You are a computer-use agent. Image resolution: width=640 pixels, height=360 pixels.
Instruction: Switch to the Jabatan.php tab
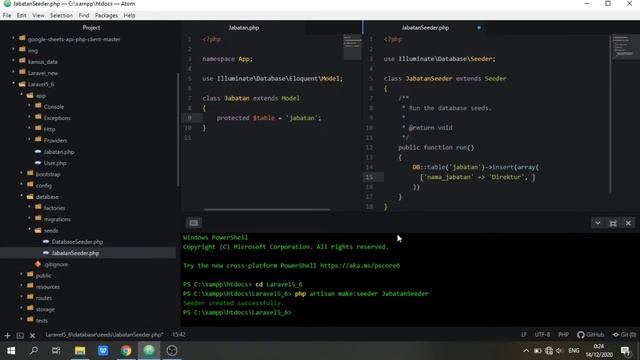click(244, 28)
